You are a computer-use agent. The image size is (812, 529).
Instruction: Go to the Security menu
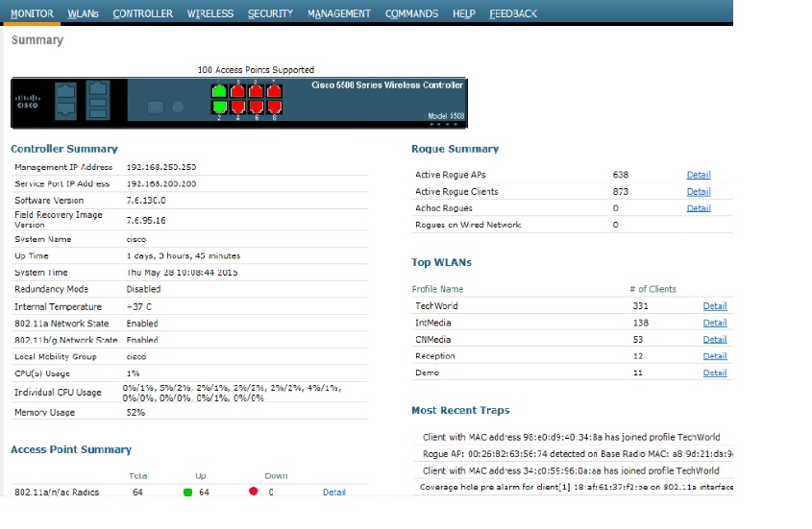[270, 13]
